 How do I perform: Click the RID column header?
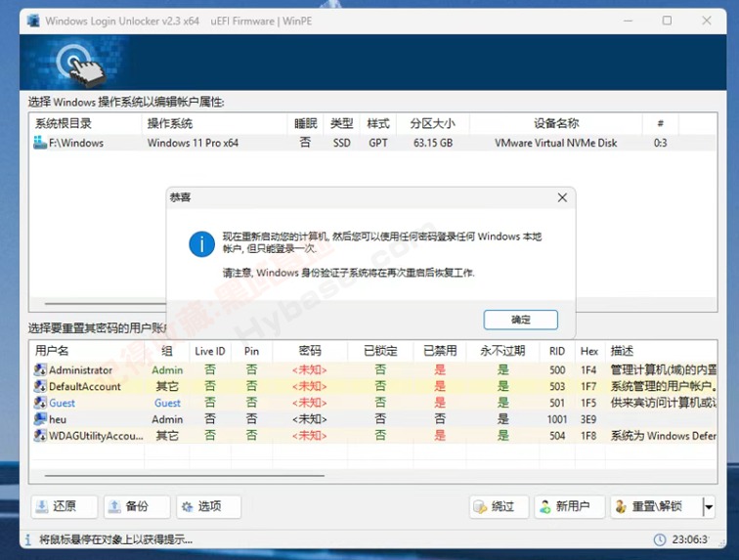tap(556, 351)
